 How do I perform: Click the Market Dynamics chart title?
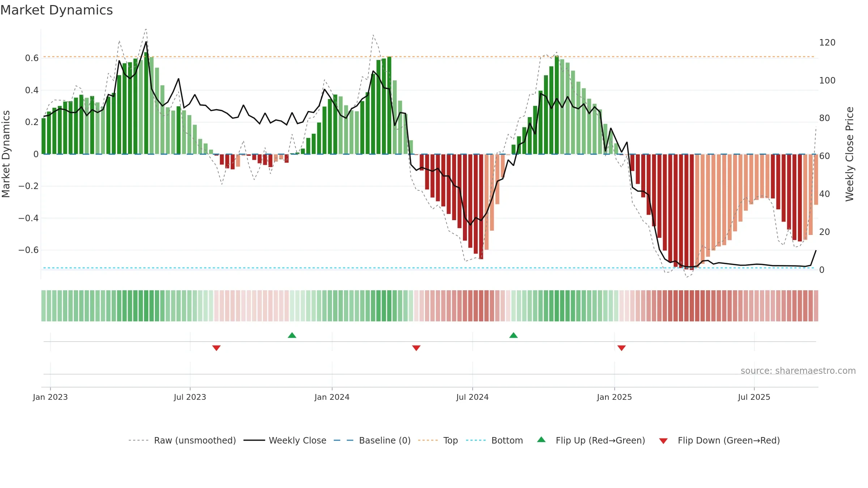pyautogui.click(x=56, y=10)
